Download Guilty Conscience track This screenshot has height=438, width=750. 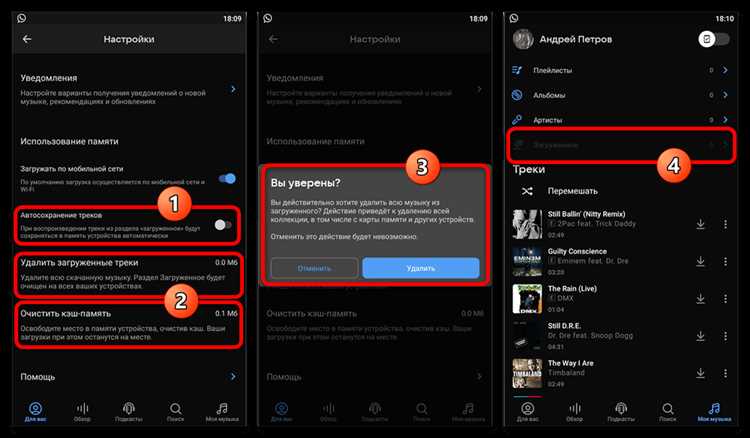click(701, 262)
